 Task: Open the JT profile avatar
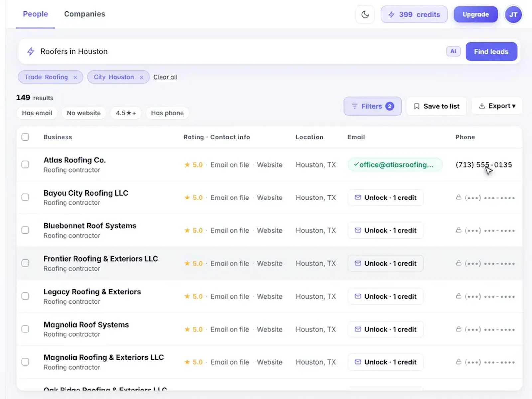(x=513, y=14)
